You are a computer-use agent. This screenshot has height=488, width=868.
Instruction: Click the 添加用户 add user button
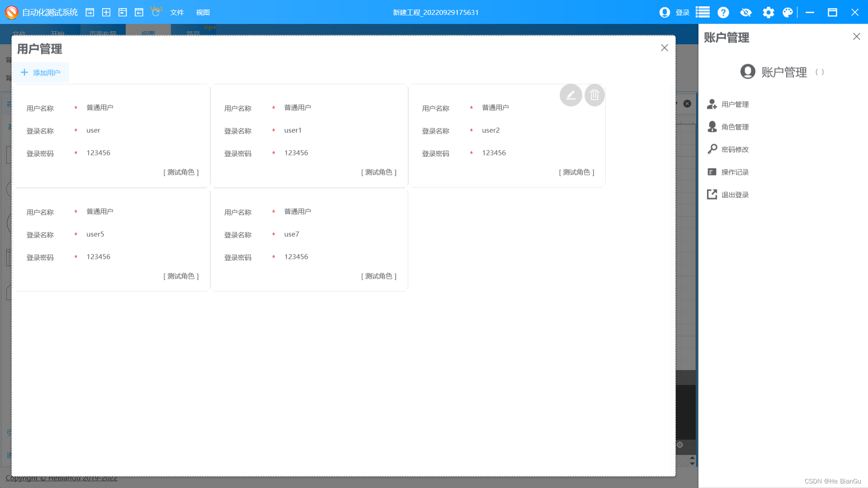click(x=41, y=72)
